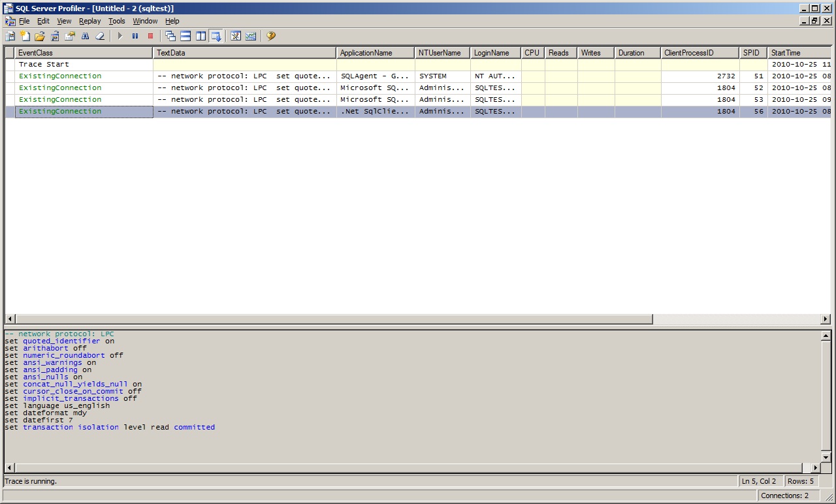The height and width of the screenshot is (504, 836).
Task: Click the Writes column header
Action: pos(596,53)
